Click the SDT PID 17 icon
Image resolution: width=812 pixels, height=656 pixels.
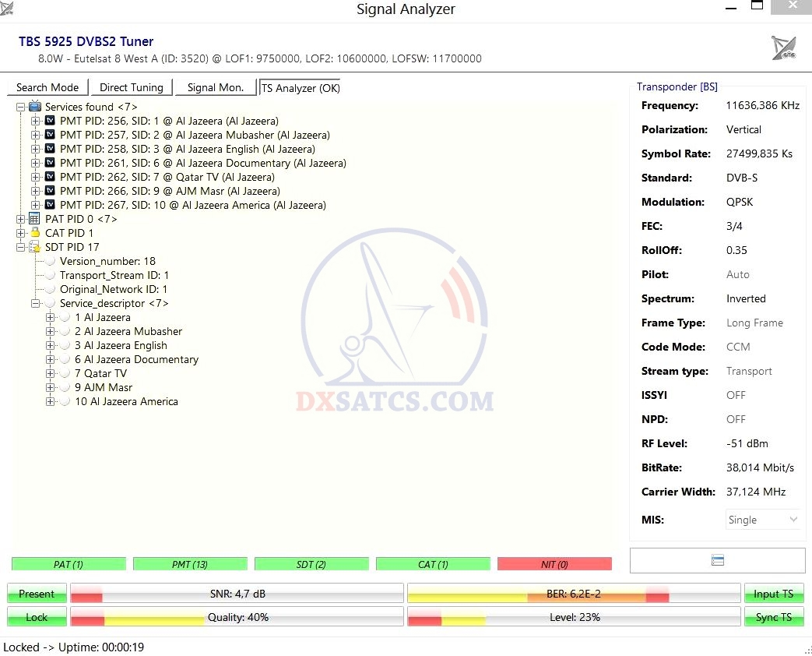tap(35, 247)
